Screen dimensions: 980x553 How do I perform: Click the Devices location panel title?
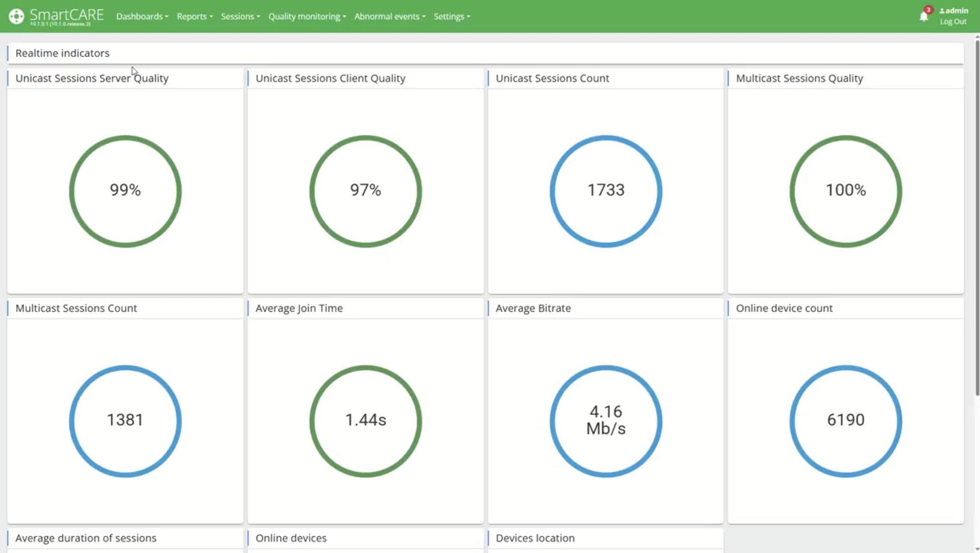pos(535,538)
